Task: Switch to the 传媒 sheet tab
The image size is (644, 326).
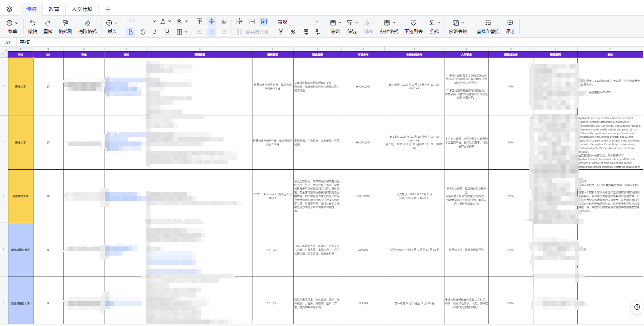Action: [x=31, y=9]
